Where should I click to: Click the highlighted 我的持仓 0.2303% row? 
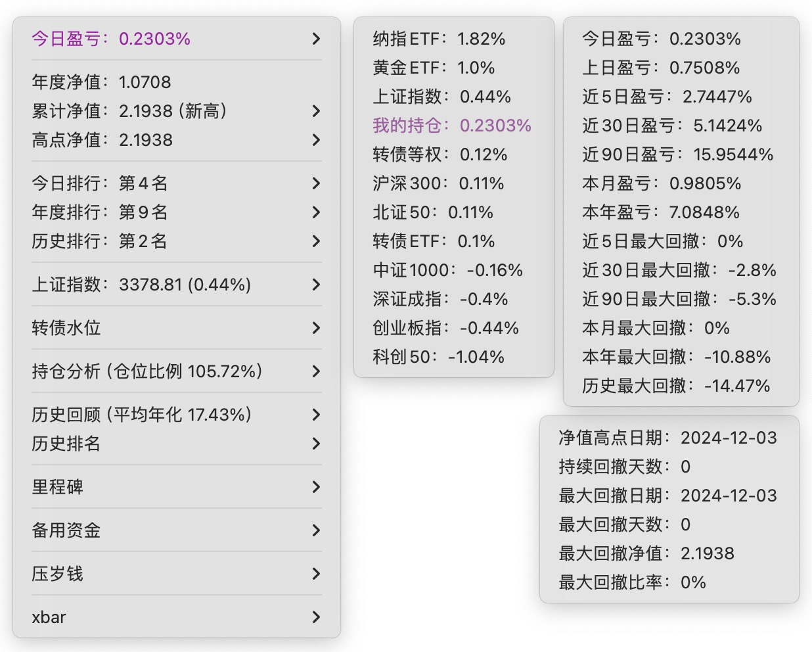(x=452, y=126)
